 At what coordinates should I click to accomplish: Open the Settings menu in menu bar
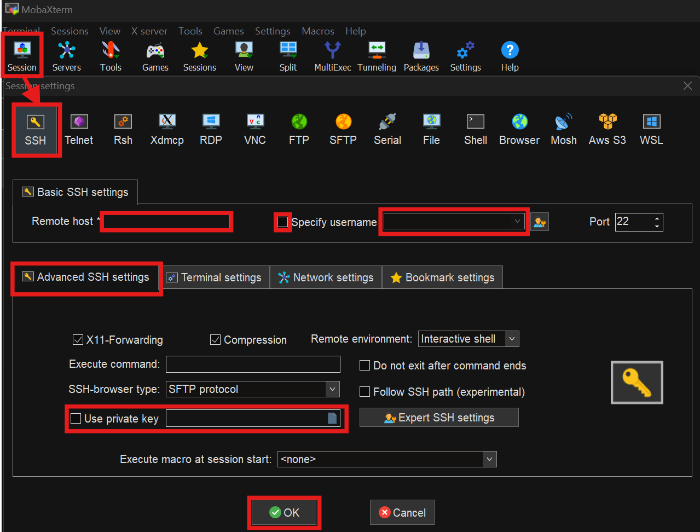272,31
